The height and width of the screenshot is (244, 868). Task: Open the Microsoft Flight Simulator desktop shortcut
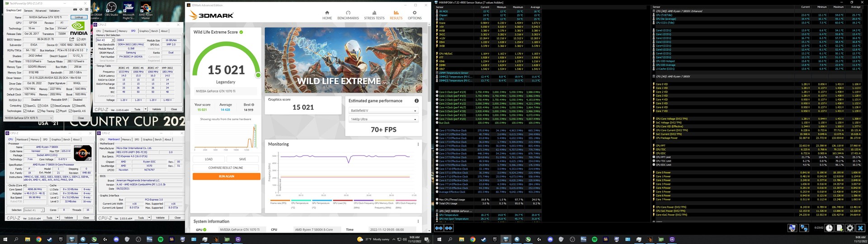point(128,10)
